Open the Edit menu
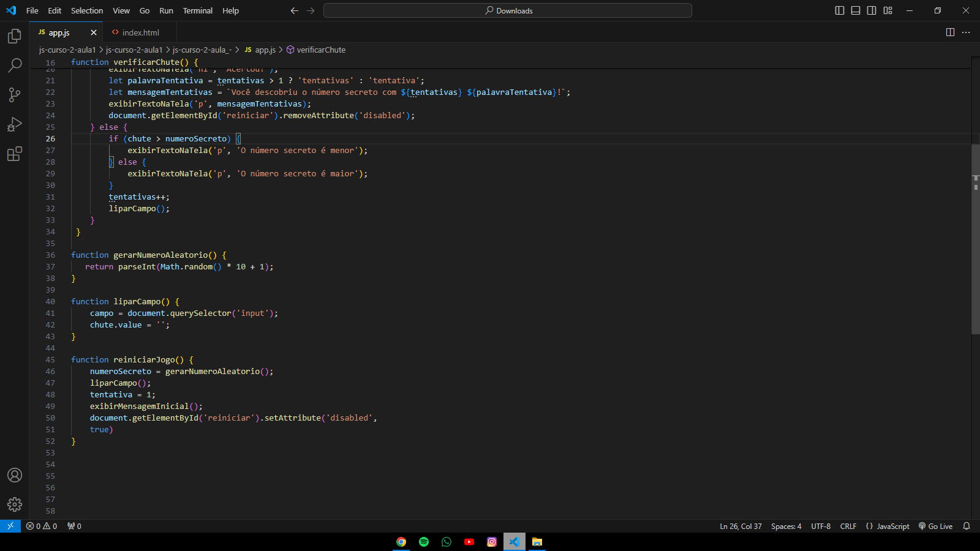The height and width of the screenshot is (551, 980). click(55, 10)
